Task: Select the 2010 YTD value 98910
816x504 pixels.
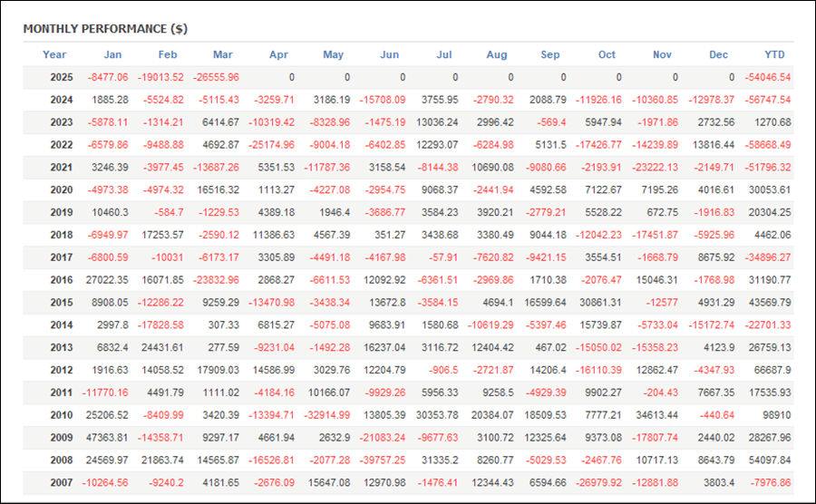Action: (x=777, y=415)
